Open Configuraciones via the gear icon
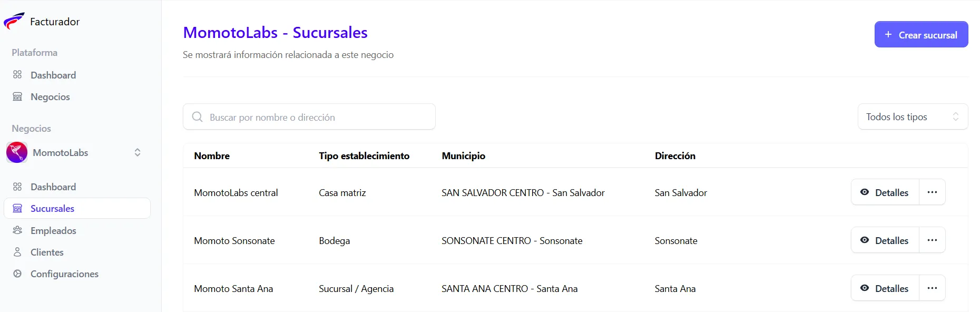Screen dimensions: 980x312 (x=17, y=274)
